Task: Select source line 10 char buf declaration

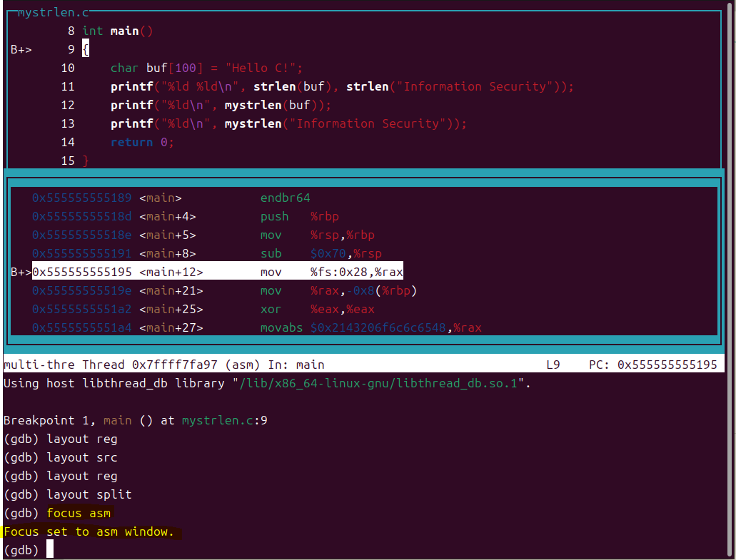Action: (x=181, y=68)
